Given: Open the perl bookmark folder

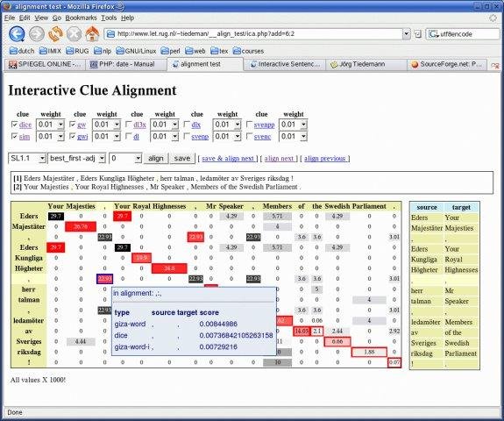Looking at the screenshot, I should (170, 51).
